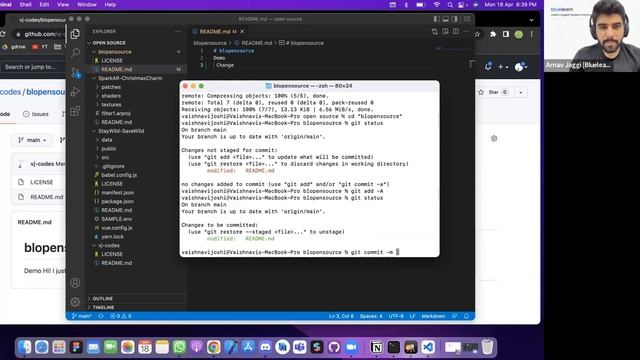Screen dimensions: 640x360
Task: Open the dropdown arrow next to Star button
Action: pyautogui.click(x=520, y=92)
